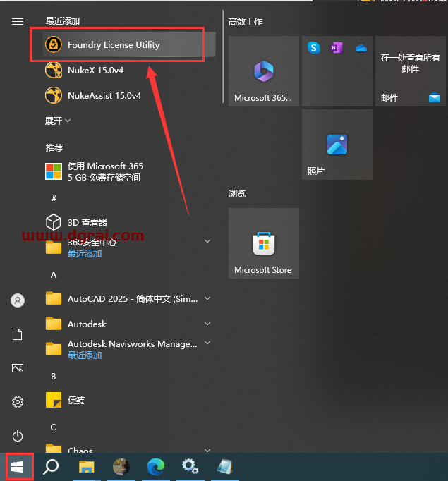
Task: Expand the Autodesk folder chevron
Action: coord(207,324)
